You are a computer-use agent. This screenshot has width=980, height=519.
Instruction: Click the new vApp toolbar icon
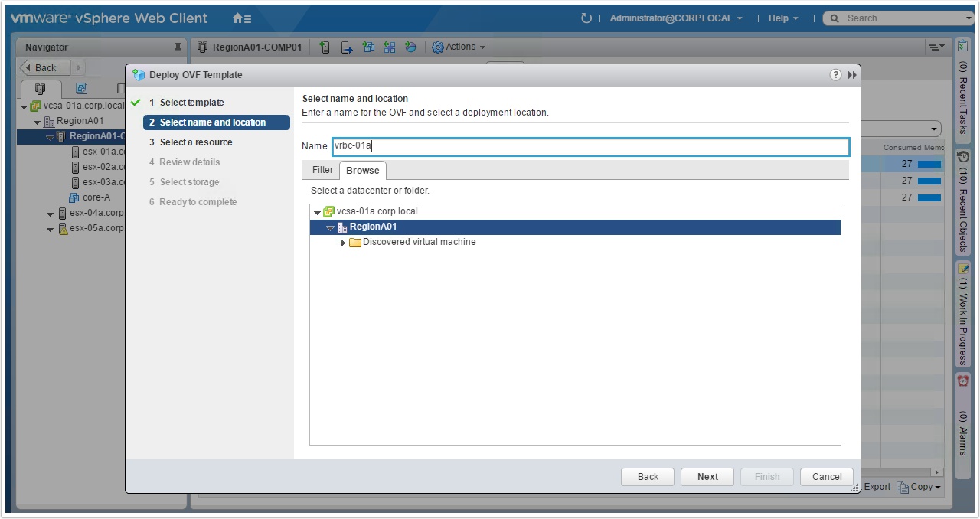click(390, 47)
